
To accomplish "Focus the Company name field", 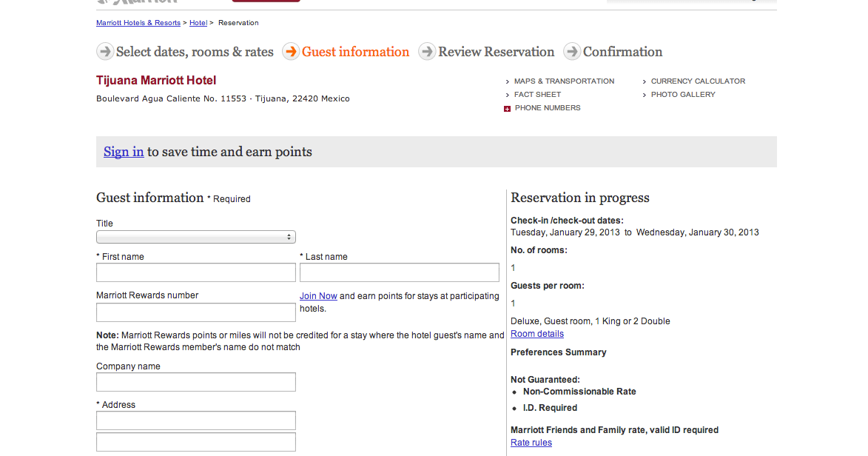I will tap(196, 382).
